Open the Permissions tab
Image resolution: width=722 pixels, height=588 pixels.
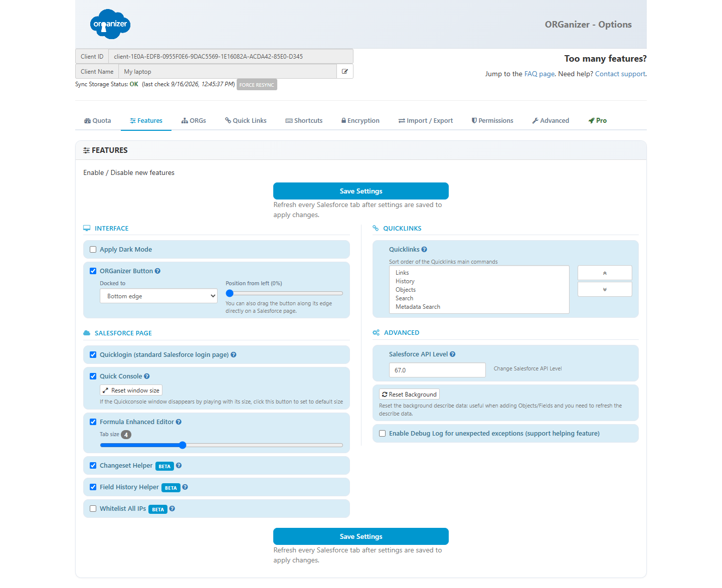(492, 121)
